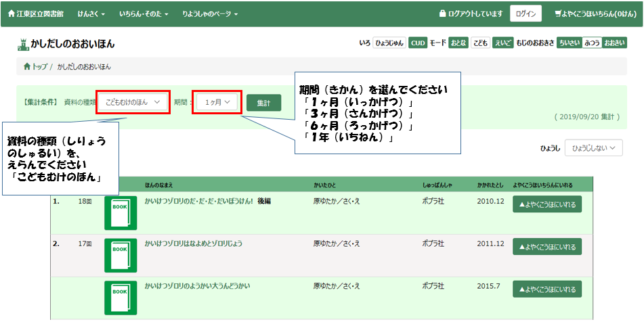Open the 期間 dropdown showing 1ヶ月

click(217, 102)
